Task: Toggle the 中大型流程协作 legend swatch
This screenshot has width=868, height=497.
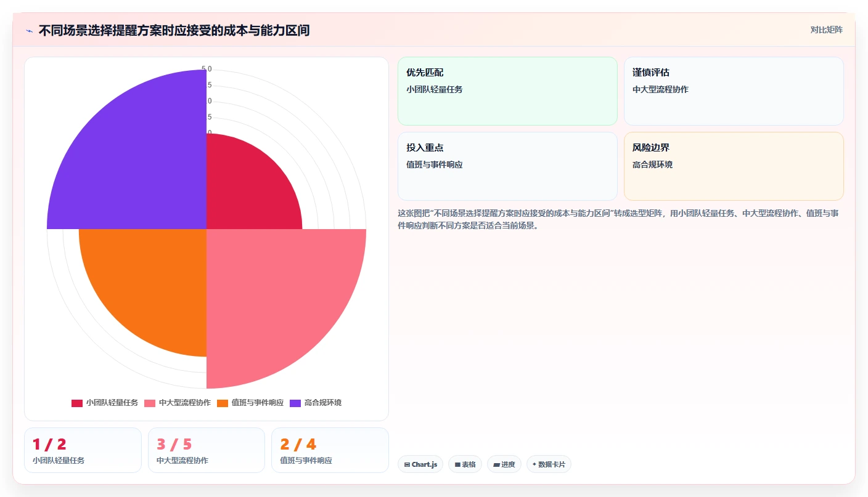Action: [150, 403]
